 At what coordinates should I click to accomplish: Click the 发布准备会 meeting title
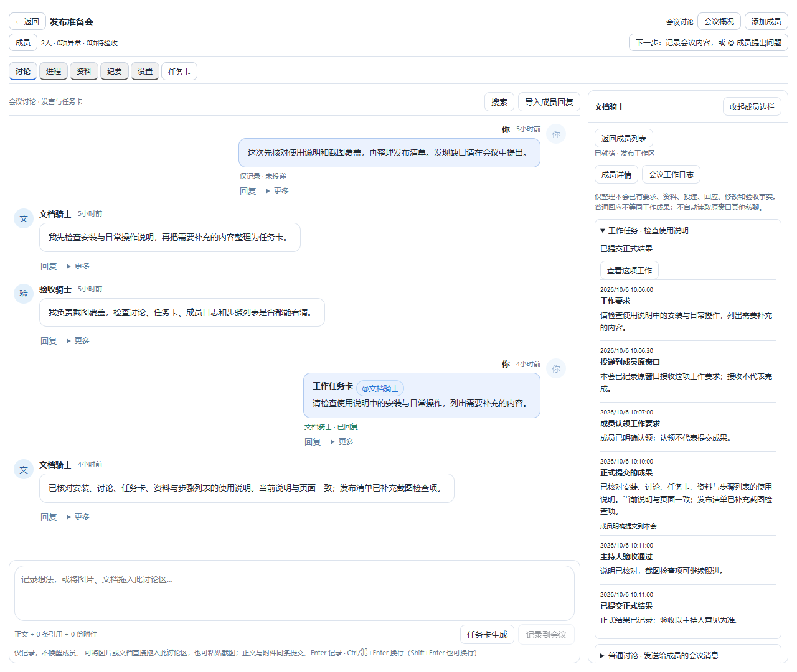click(x=72, y=22)
